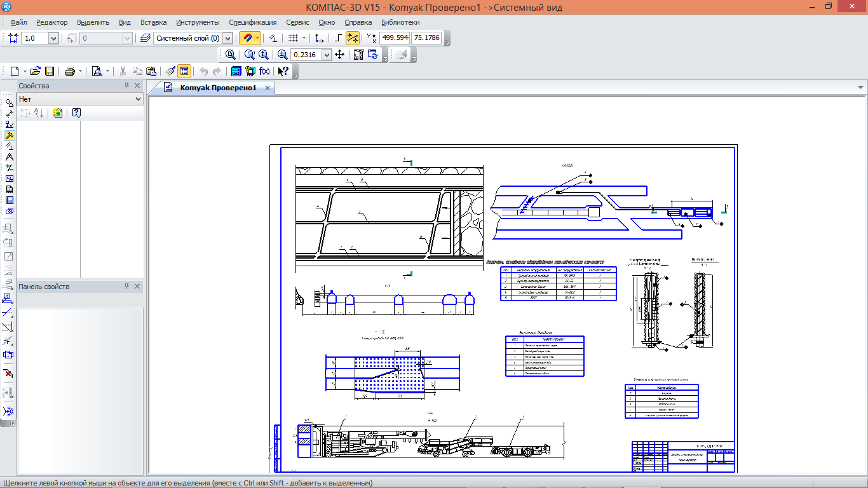Create a new document icon
Image resolution: width=868 pixels, height=488 pixels.
(x=14, y=71)
